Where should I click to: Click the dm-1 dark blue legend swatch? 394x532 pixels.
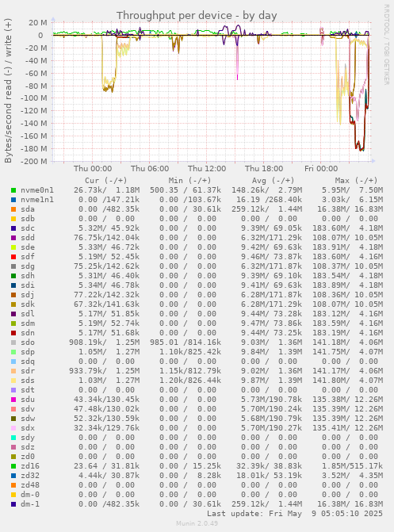tap(13, 504)
